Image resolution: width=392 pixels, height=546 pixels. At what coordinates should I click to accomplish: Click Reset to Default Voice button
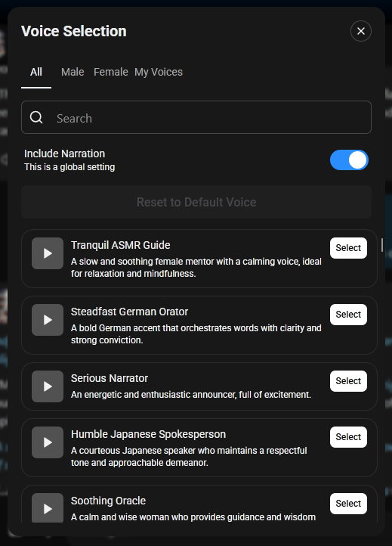[x=196, y=202]
